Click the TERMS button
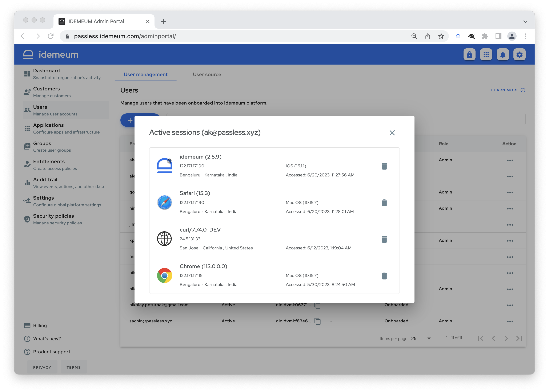The image size is (549, 392). 73,367
